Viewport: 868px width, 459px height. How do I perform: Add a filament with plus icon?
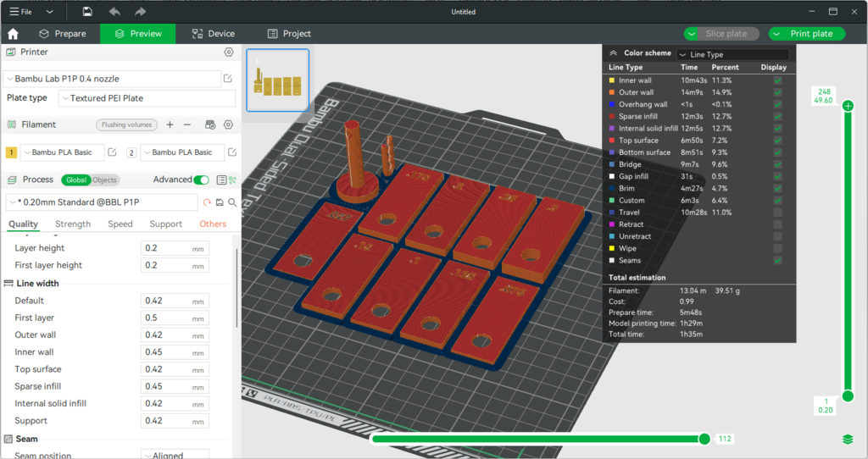point(170,124)
